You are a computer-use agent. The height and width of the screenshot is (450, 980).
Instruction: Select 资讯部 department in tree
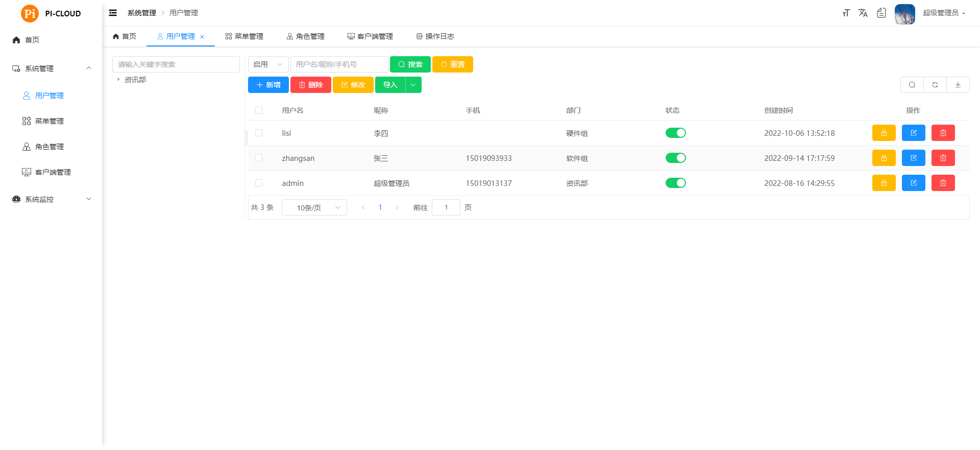coord(135,80)
